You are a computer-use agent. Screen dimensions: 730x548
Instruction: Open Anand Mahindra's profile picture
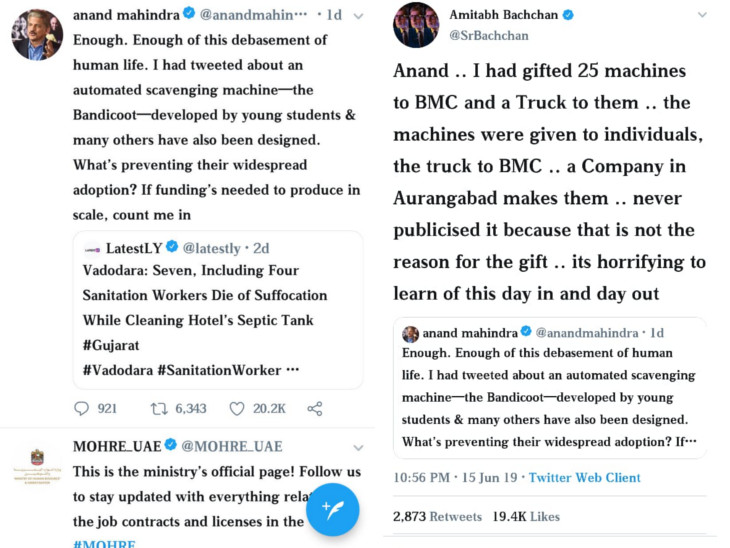click(37, 33)
